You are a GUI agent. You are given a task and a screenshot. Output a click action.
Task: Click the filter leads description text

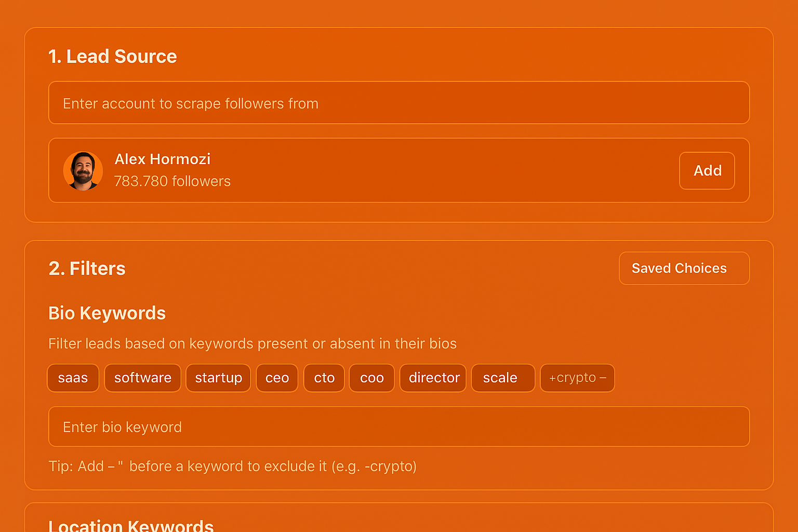pyautogui.click(x=252, y=343)
